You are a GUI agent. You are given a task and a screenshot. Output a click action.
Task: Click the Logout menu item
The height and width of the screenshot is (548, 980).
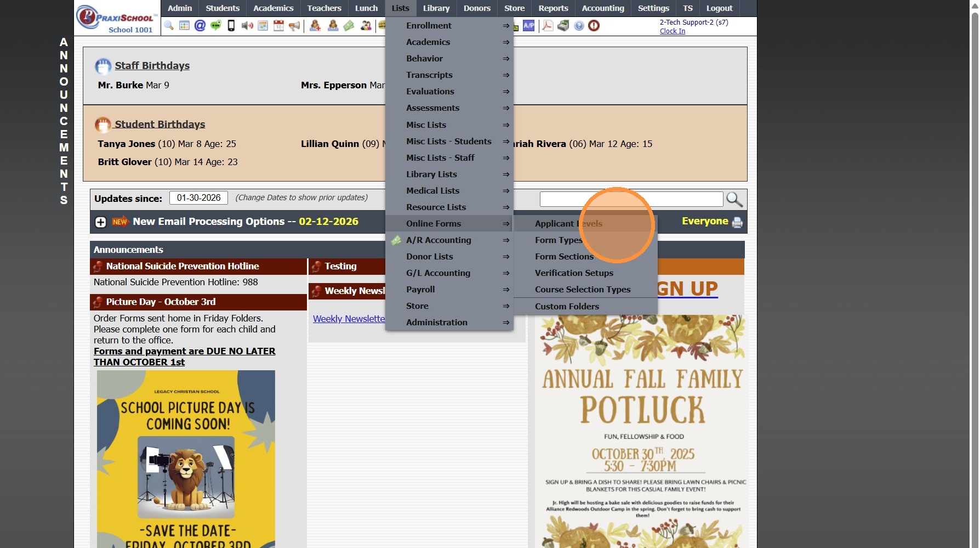tap(719, 8)
